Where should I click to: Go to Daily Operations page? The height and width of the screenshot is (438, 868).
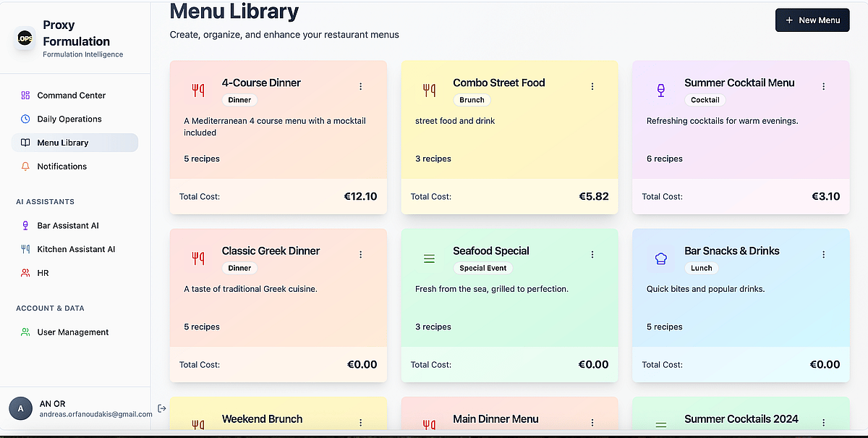(69, 119)
